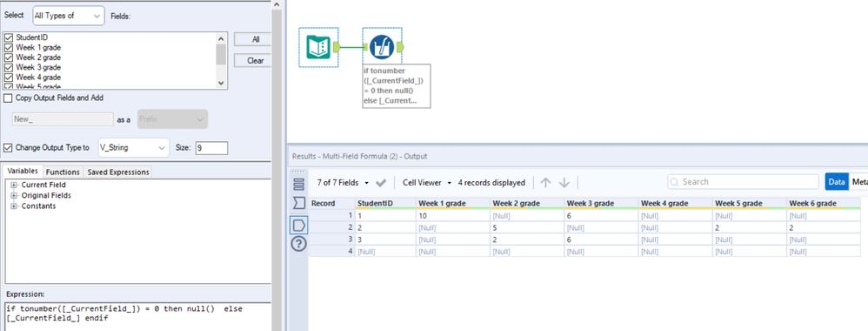Select the Data view tab

[837, 182]
